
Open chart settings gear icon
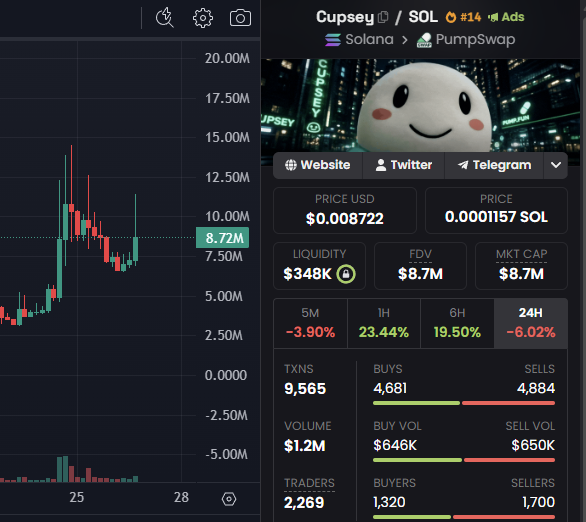coord(203,18)
